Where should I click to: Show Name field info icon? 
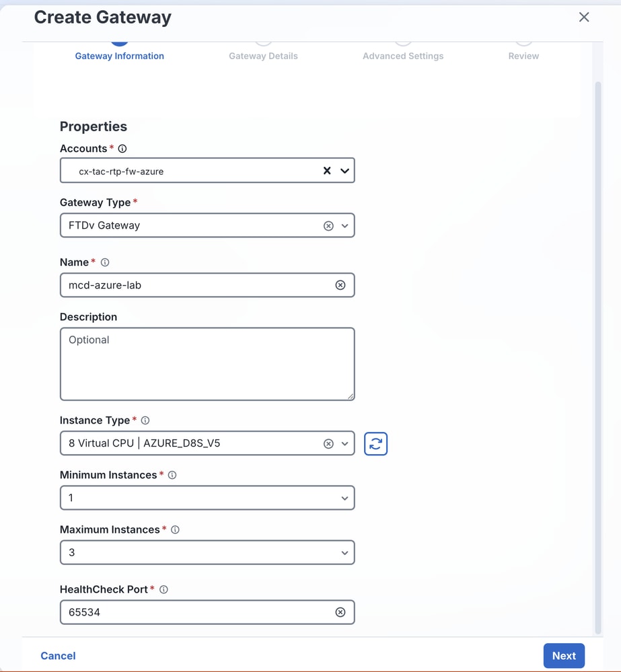point(105,262)
